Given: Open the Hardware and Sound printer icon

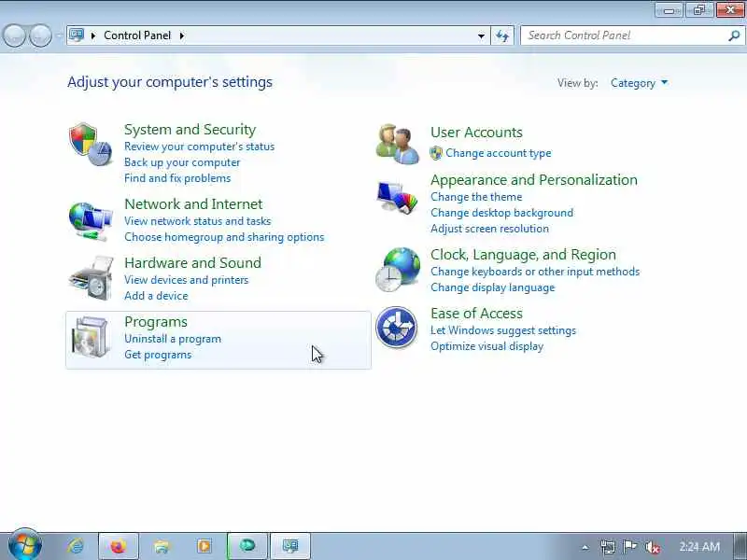Looking at the screenshot, I should click(92, 278).
